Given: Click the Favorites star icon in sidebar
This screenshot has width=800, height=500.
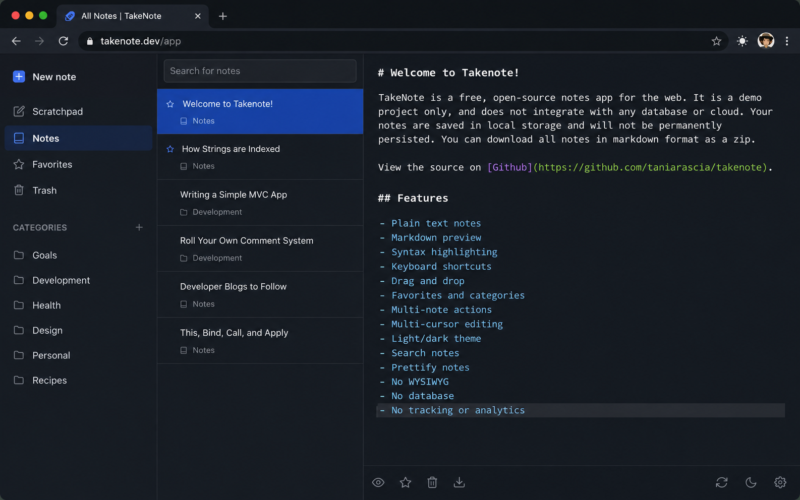Looking at the screenshot, I should [19, 164].
